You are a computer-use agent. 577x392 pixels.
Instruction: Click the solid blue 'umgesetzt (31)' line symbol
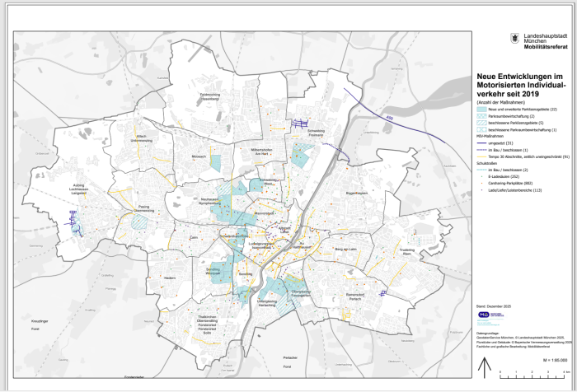click(481, 144)
